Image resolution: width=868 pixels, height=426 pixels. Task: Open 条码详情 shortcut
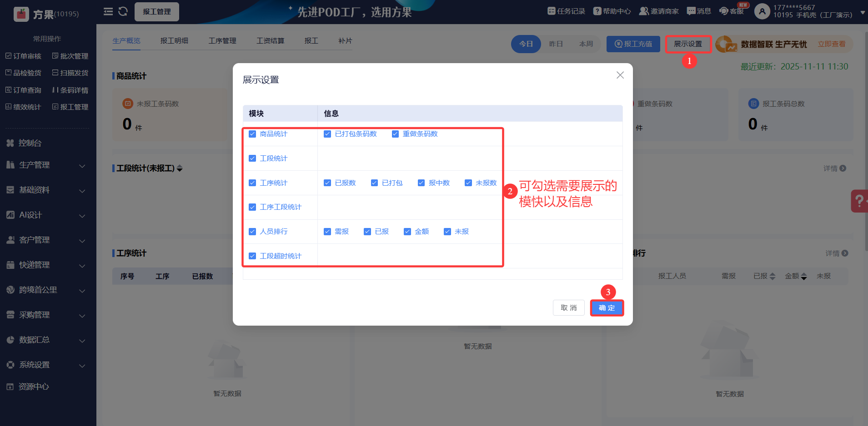tap(70, 90)
